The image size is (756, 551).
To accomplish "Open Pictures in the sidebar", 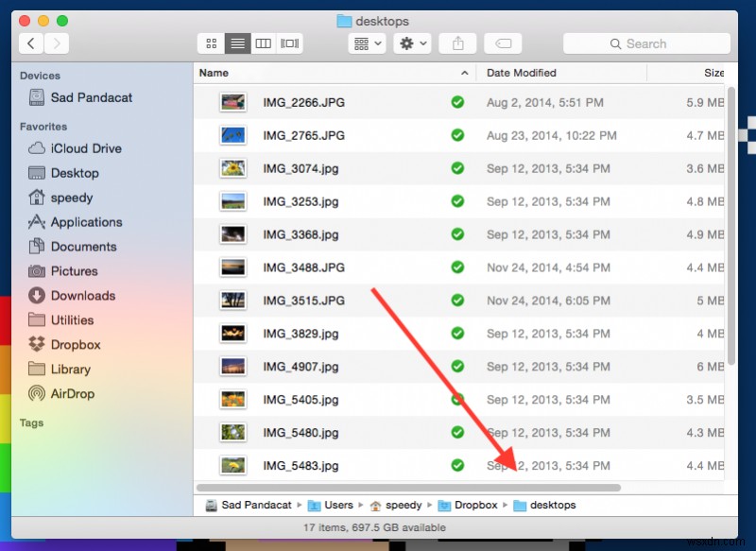I will point(63,271).
